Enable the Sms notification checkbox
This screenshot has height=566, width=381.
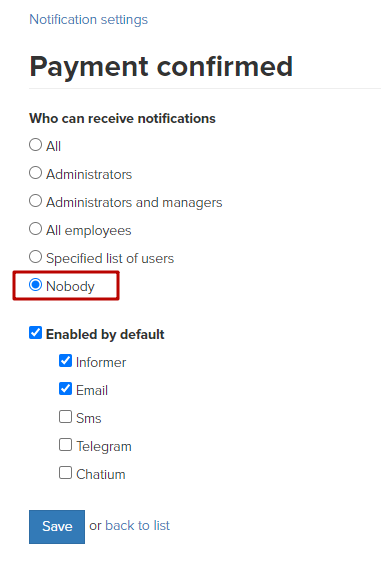pos(65,417)
